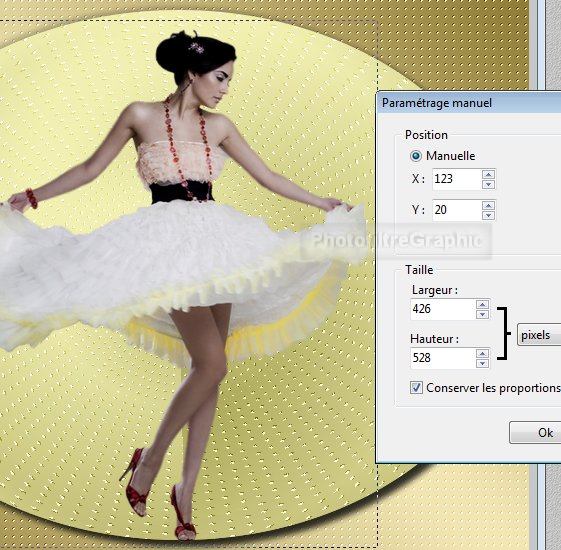Image resolution: width=561 pixels, height=550 pixels.
Task: Click the Y position input field
Action: click(457, 210)
